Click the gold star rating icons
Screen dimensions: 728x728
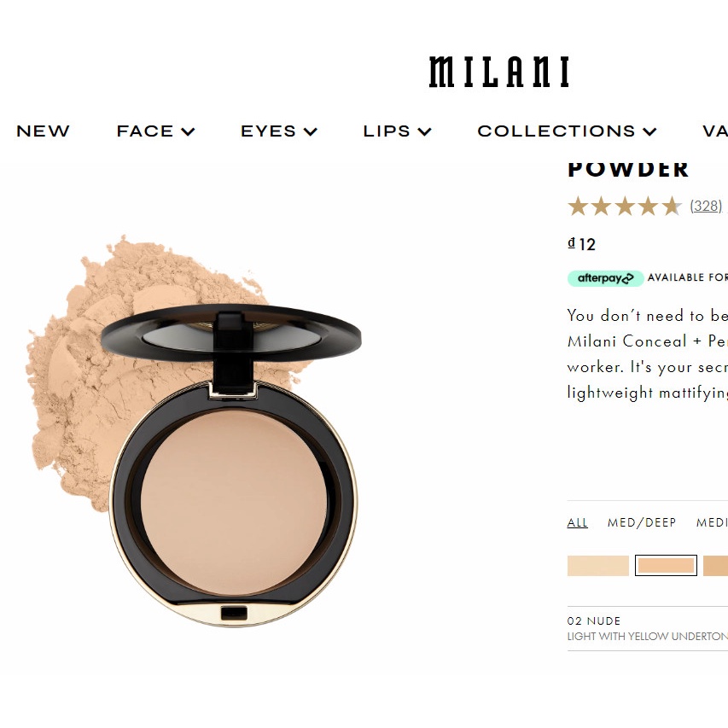pyautogui.click(x=625, y=207)
